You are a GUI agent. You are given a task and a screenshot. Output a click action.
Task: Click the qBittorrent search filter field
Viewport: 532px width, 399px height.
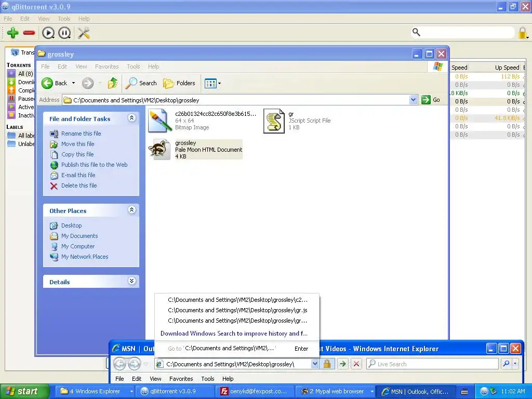pos(468,33)
